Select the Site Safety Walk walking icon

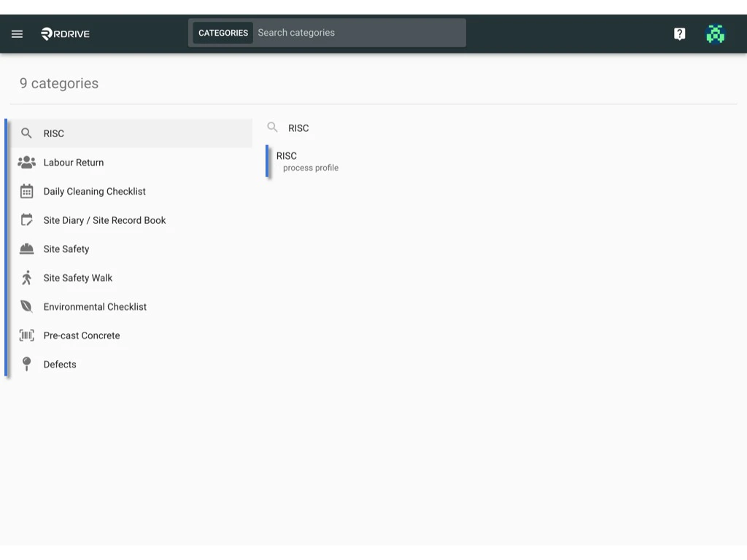[26, 278]
